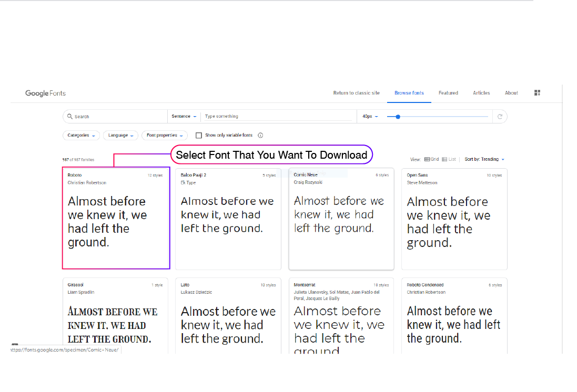Viewport: 577px width, 392px height.
Task: Click Christian Robertson under Roboto
Action: (87, 183)
